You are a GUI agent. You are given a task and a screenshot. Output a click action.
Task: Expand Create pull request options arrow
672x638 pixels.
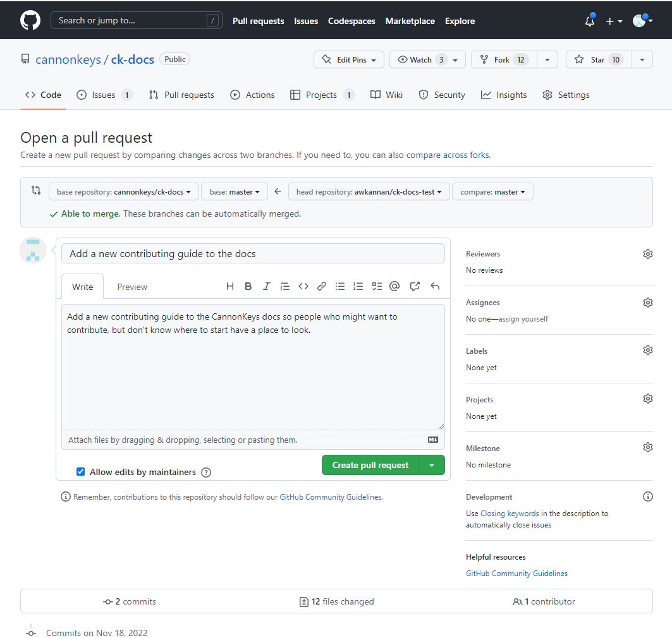point(432,465)
